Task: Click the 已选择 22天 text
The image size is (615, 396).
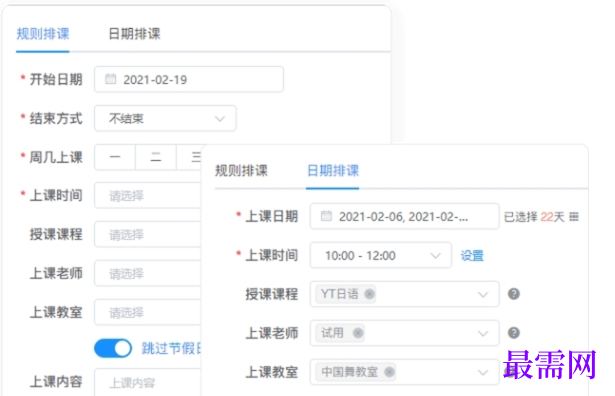Action: pyautogui.click(x=534, y=217)
